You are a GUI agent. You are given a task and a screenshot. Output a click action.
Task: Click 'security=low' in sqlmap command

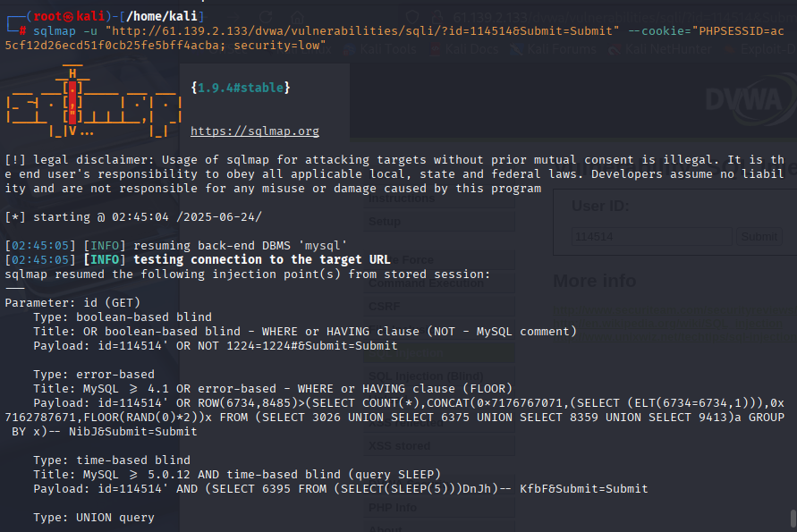(x=276, y=46)
